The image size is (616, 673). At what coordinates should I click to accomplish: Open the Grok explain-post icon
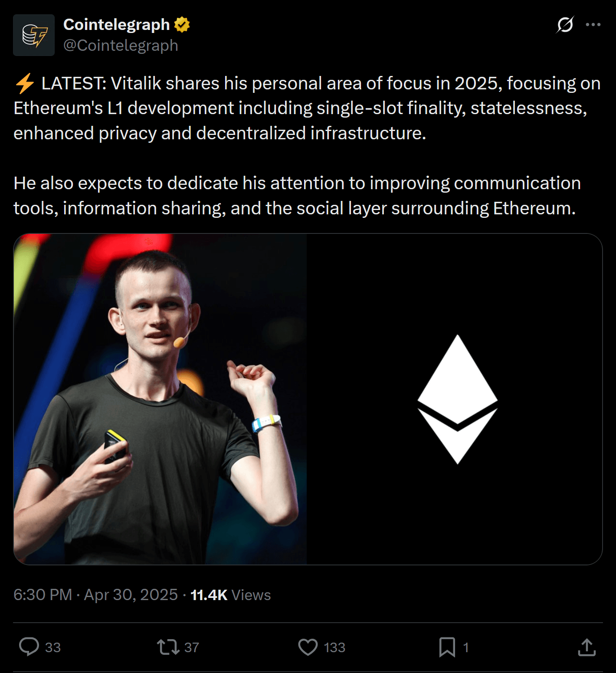click(565, 25)
